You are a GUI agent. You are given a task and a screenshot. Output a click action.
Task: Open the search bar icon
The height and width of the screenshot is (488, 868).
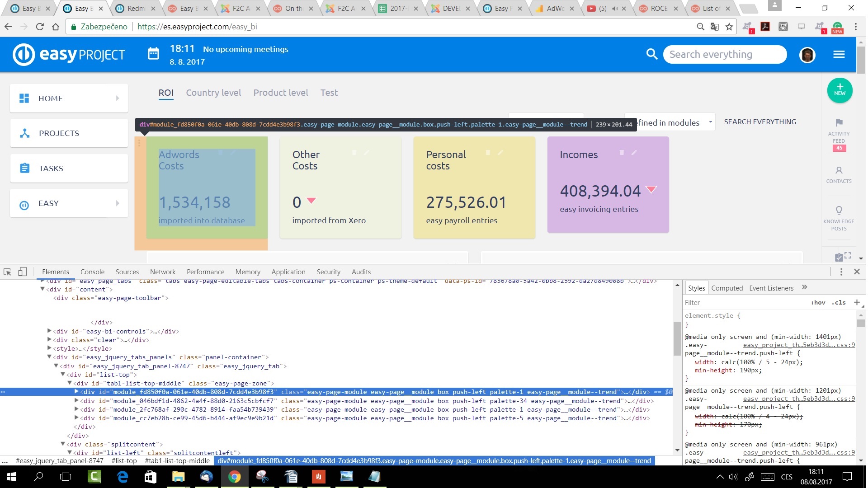651,54
